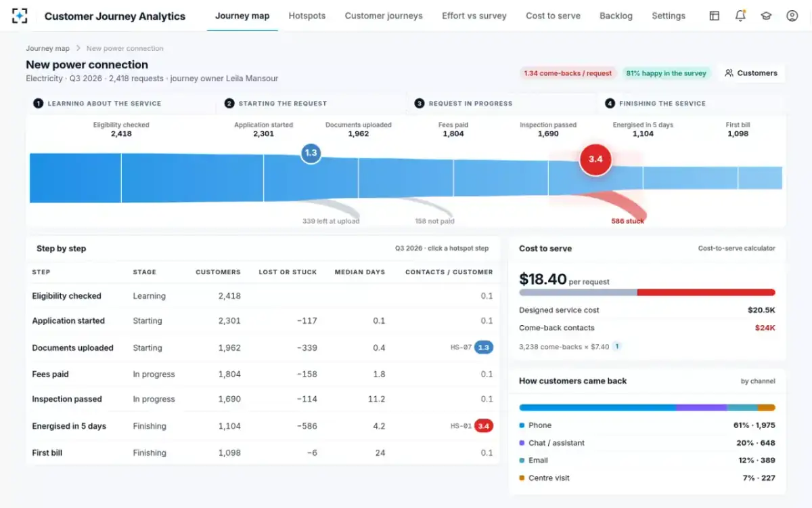
Task: Click the stage 3 number badge
Action: [420, 104]
